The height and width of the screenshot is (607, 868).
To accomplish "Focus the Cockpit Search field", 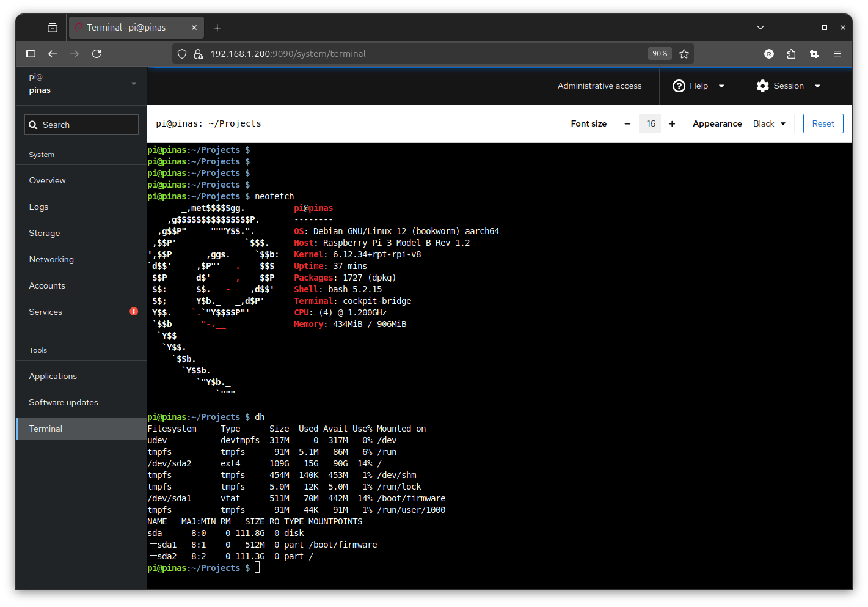I will (x=82, y=125).
